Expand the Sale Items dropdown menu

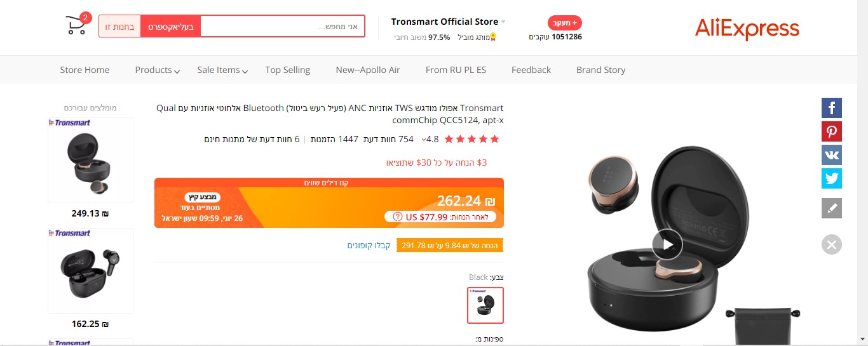[x=222, y=70]
